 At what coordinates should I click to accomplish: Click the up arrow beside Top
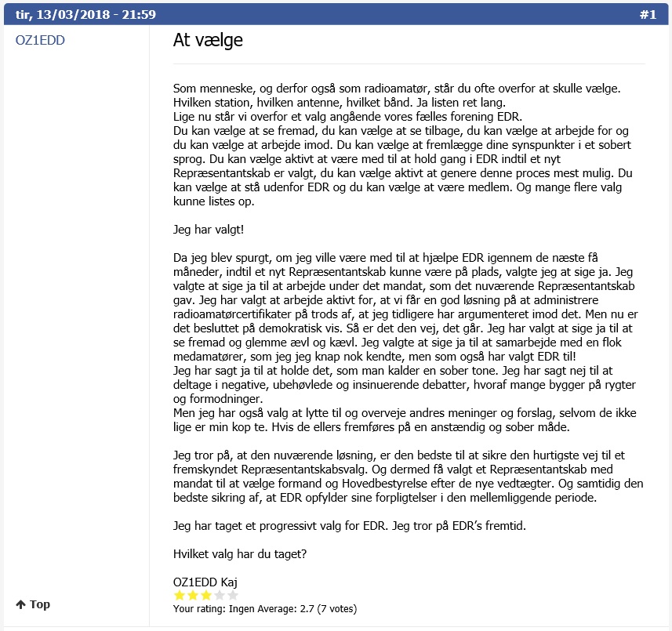coord(20,604)
